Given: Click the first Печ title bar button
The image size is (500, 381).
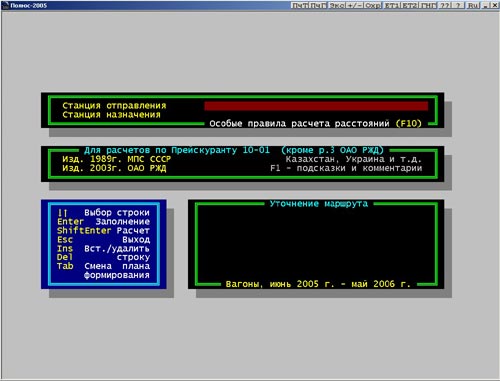Looking at the screenshot, I should coord(300,5).
